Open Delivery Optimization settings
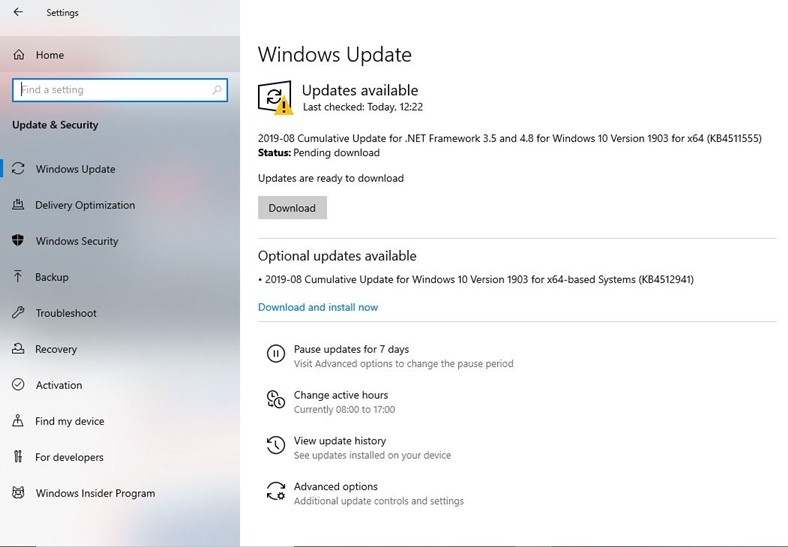Screen dimensions: 788x547 [120, 205]
